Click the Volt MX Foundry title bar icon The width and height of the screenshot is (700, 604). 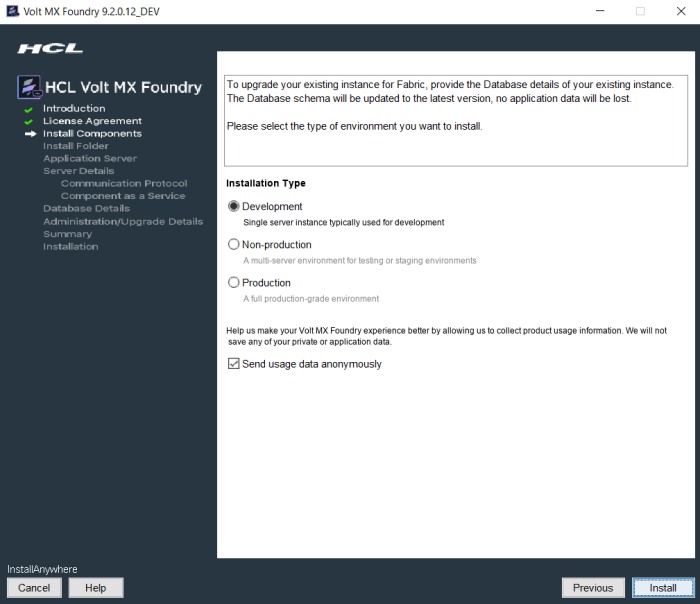[x=13, y=11]
